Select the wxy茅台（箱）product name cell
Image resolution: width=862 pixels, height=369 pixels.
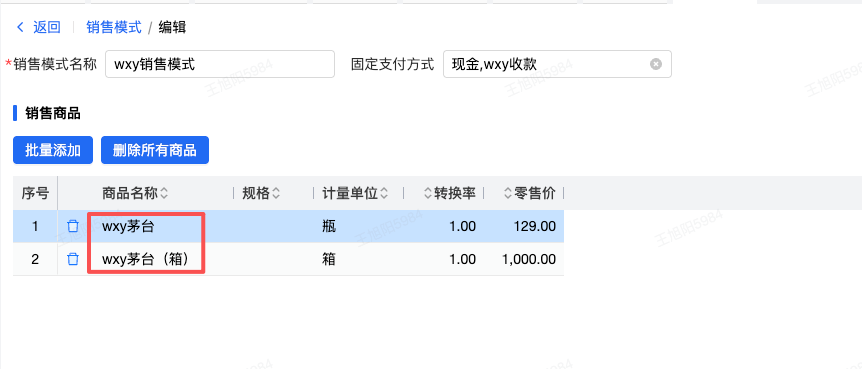click(146, 259)
